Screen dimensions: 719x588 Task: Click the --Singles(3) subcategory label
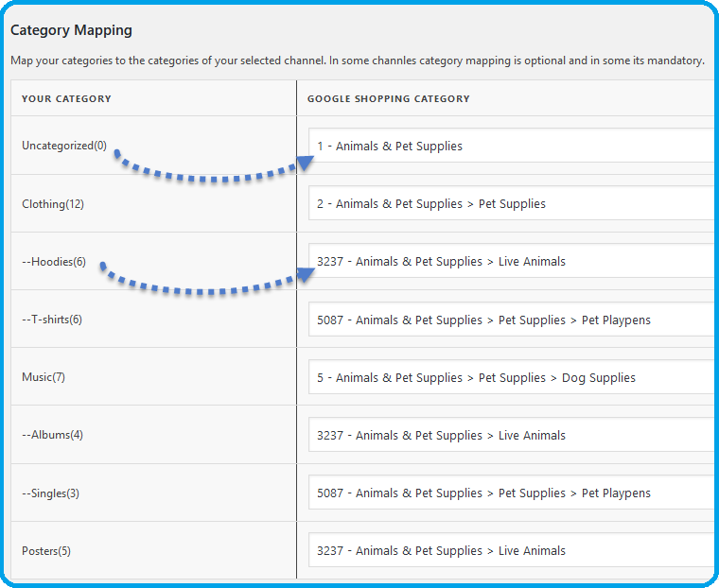coord(51,493)
